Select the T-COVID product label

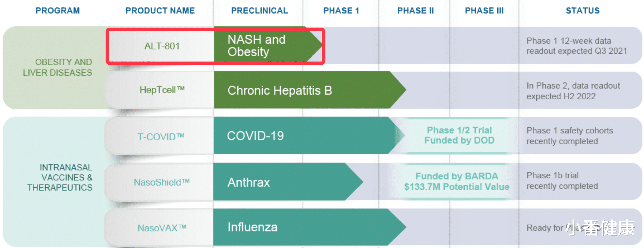coord(161,137)
